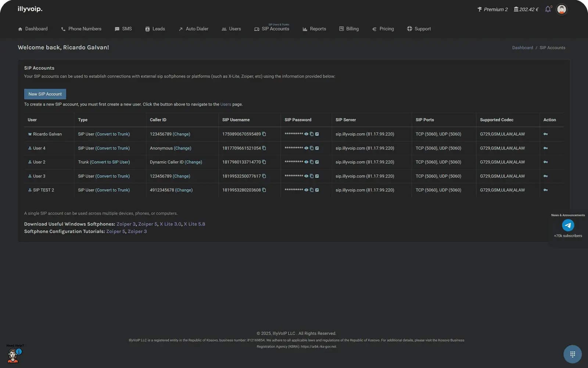Viewport: 588px width, 368px height.
Task: Open the Phone Numbers menu
Action: [x=81, y=29]
